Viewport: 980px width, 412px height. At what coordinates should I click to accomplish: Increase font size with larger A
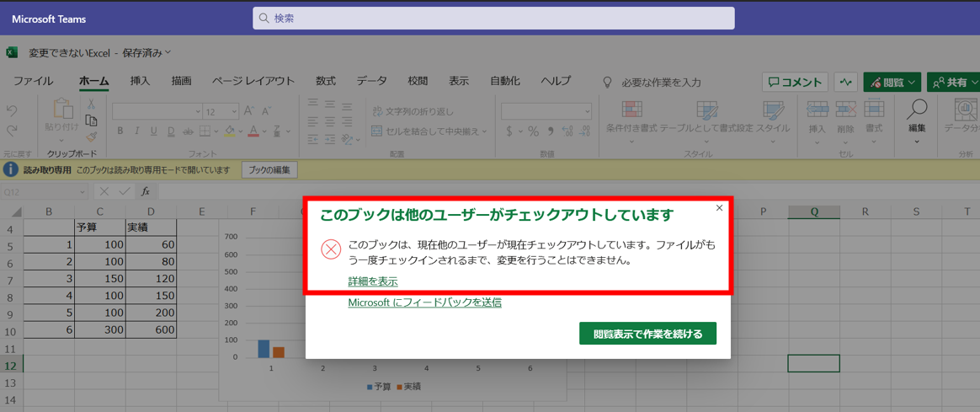point(248,111)
